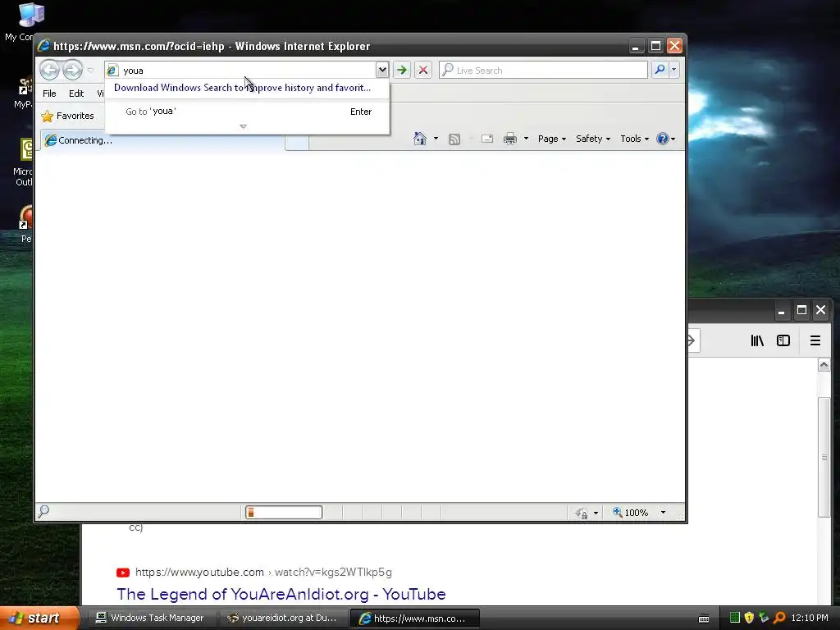This screenshot has width=840, height=630.
Task: Open 'The Legend of YouAreAnIdiot.org - YouTube' result
Action: [x=281, y=594]
